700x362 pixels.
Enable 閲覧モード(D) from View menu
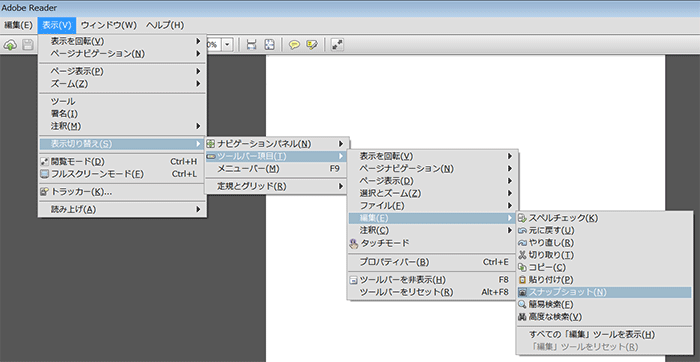(x=122, y=162)
